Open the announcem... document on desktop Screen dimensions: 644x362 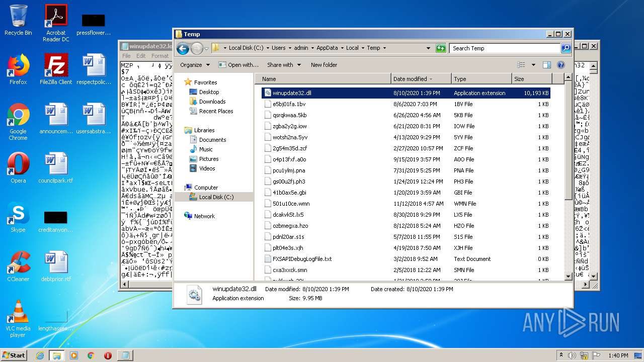click(x=56, y=119)
